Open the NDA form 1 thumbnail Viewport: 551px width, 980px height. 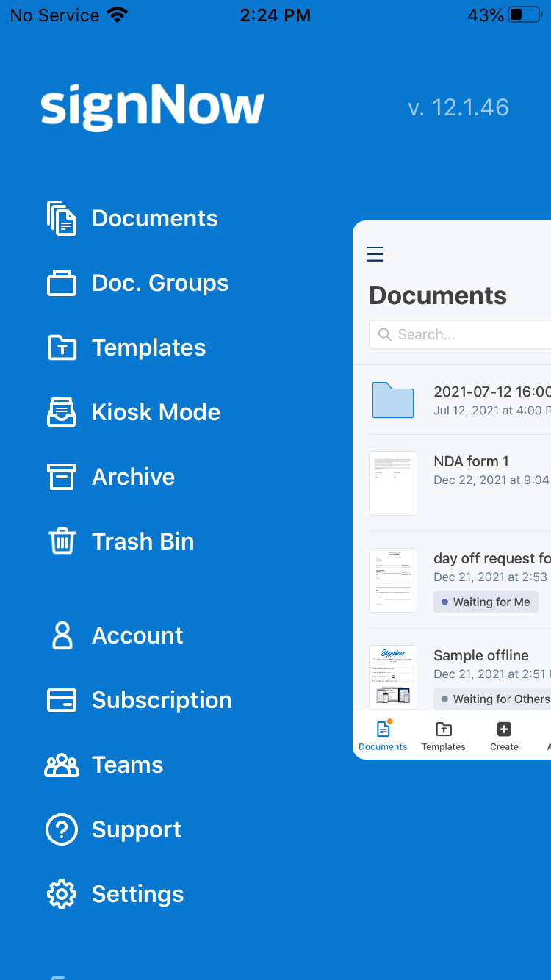393,483
